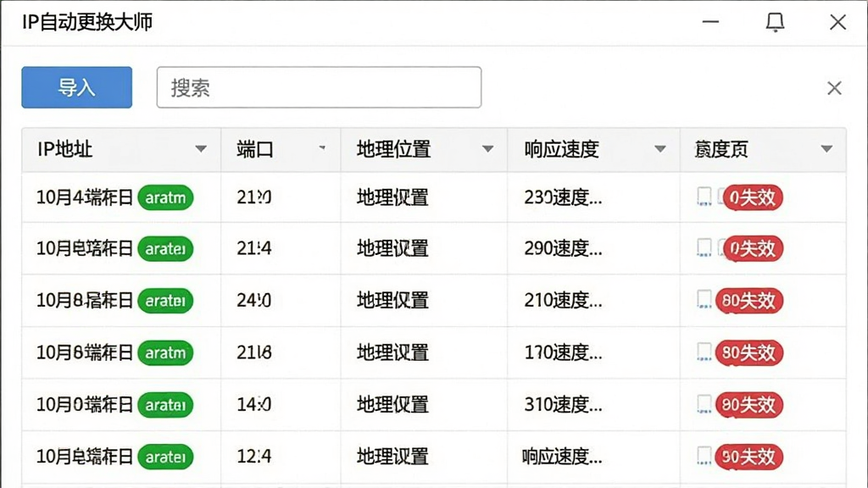This screenshot has height=488, width=868.
Task: Tick the checkbox in the 170速度 row
Action: (704, 352)
